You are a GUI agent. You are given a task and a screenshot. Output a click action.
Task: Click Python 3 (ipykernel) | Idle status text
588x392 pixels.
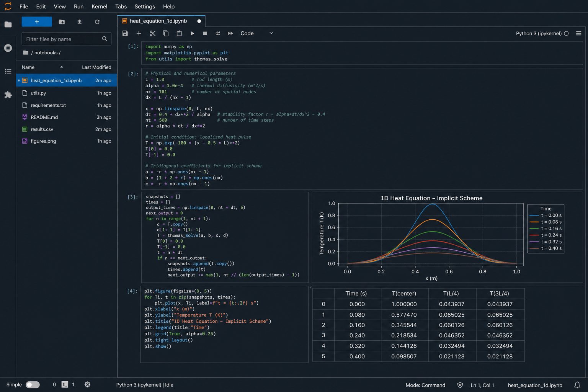[x=145, y=385]
